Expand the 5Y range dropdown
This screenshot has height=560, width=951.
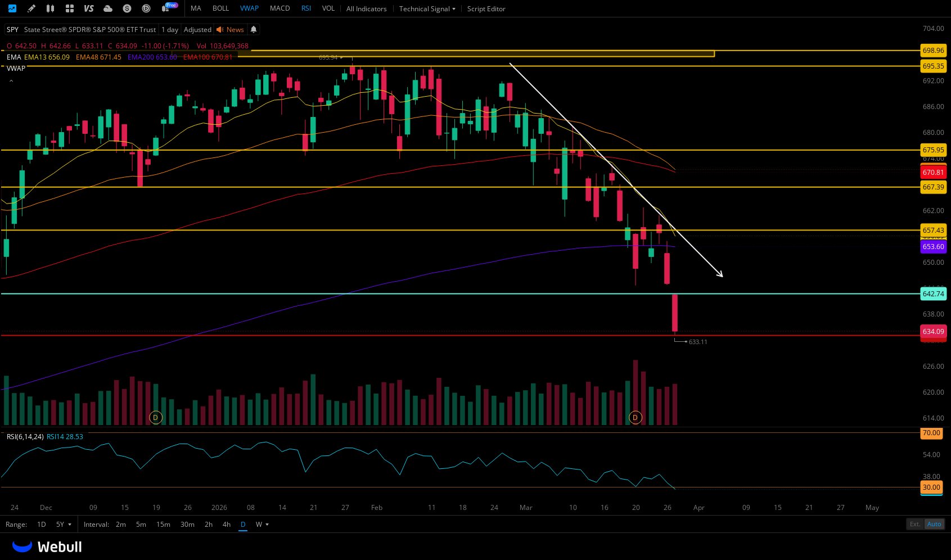tap(64, 524)
